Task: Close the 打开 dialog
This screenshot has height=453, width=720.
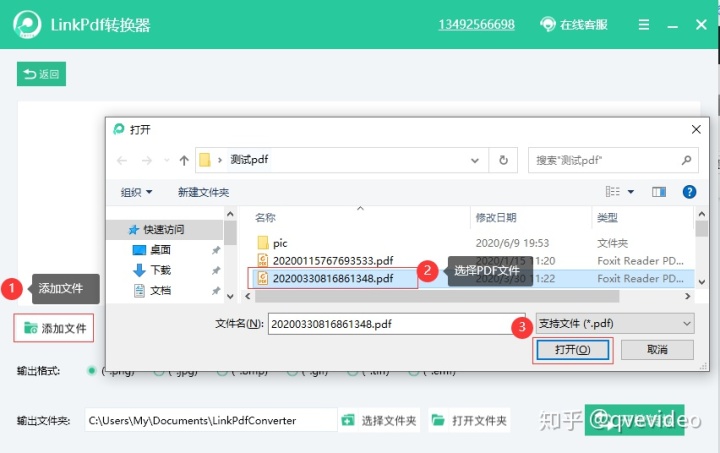Action: point(696,130)
